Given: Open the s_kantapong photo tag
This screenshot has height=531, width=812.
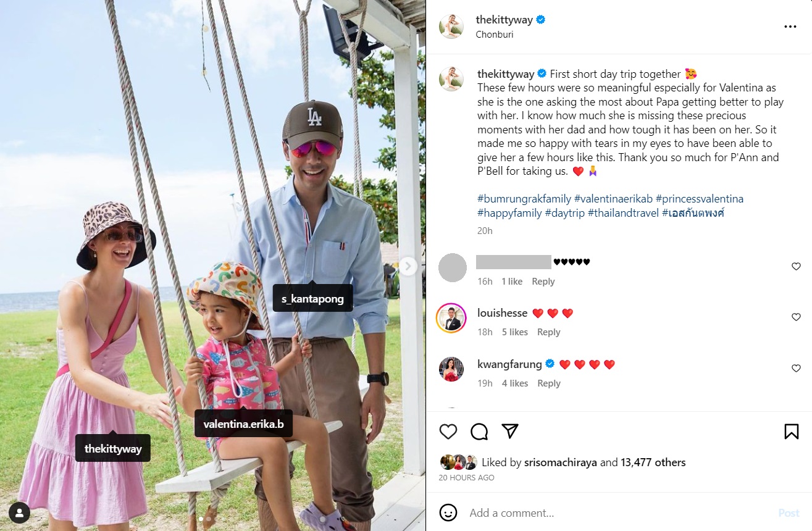Looking at the screenshot, I should coord(313,299).
